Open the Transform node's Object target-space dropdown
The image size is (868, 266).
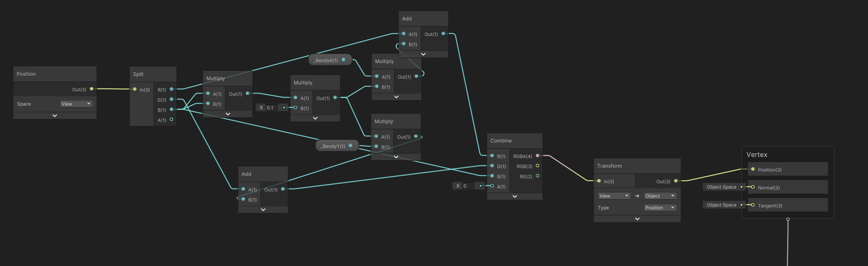[x=660, y=196]
